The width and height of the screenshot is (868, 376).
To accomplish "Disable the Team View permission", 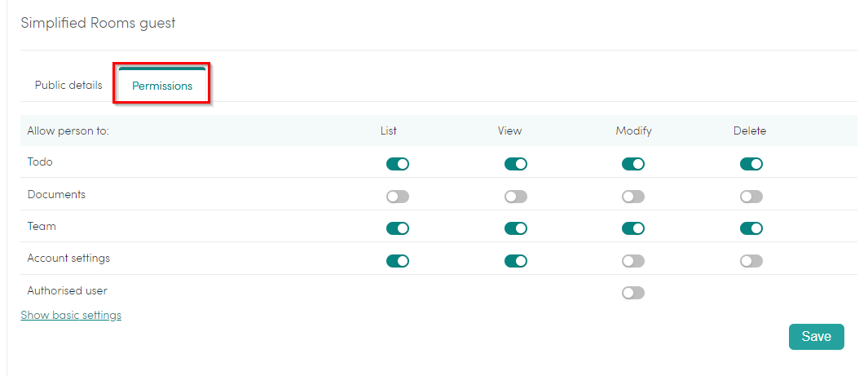I will pyautogui.click(x=515, y=228).
